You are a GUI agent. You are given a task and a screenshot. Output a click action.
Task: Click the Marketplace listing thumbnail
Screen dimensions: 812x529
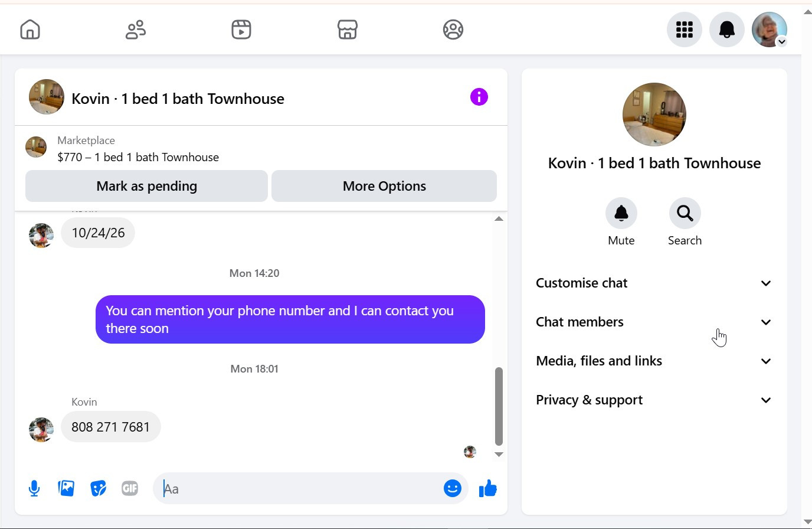pos(36,147)
